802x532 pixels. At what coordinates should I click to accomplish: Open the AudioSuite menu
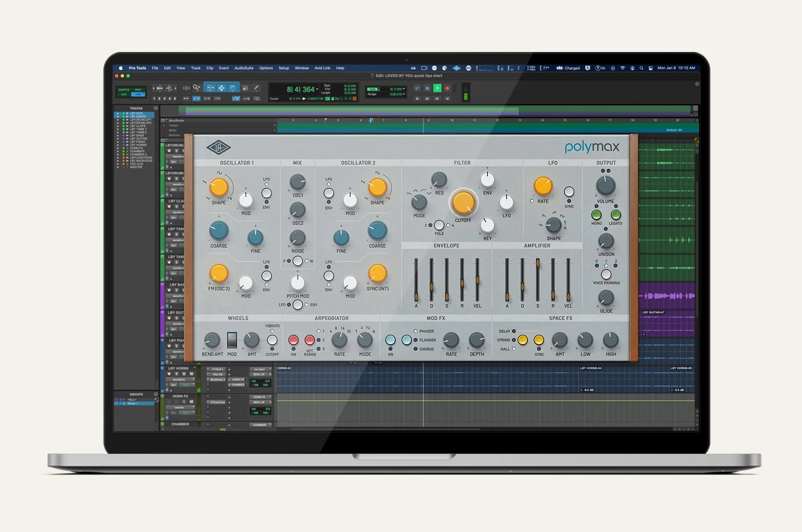244,68
